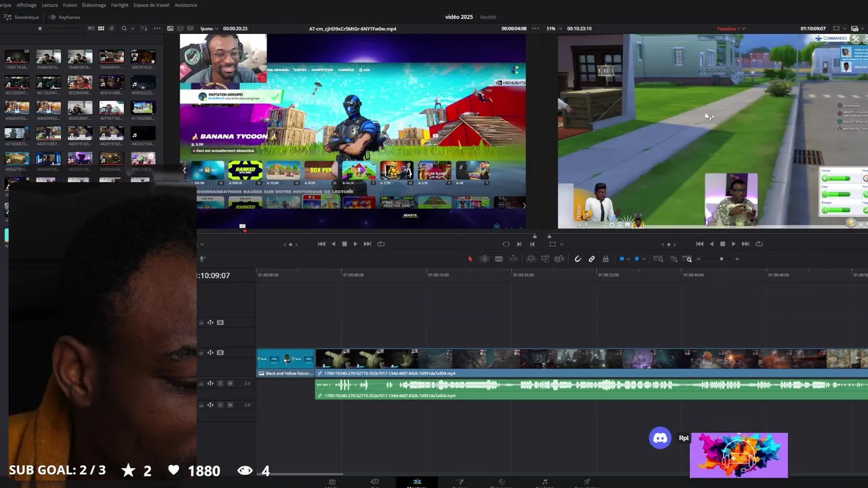Select the Black and Yellow Falcon title clip
This screenshot has height=488, width=868.
pos(285,363)
